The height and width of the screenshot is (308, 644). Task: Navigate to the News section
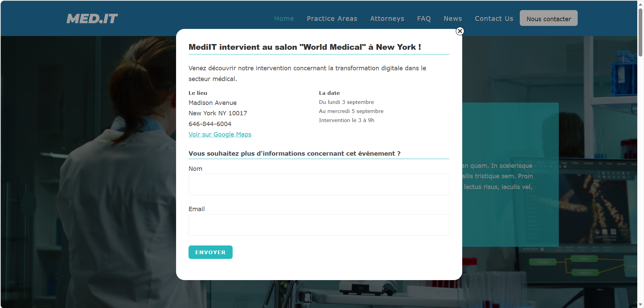point(452,19)
